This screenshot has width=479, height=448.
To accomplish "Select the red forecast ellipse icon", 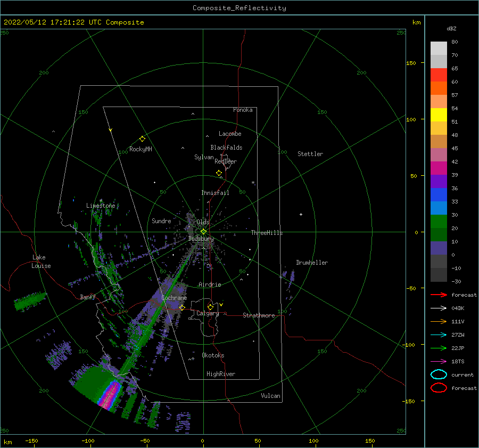I will [x=439, y=388].
